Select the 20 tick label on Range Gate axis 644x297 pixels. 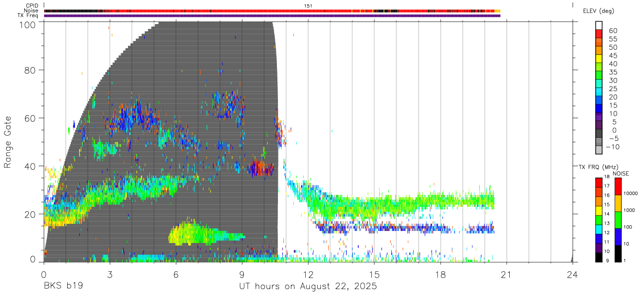pyautogui.click(x=30, y=214)
